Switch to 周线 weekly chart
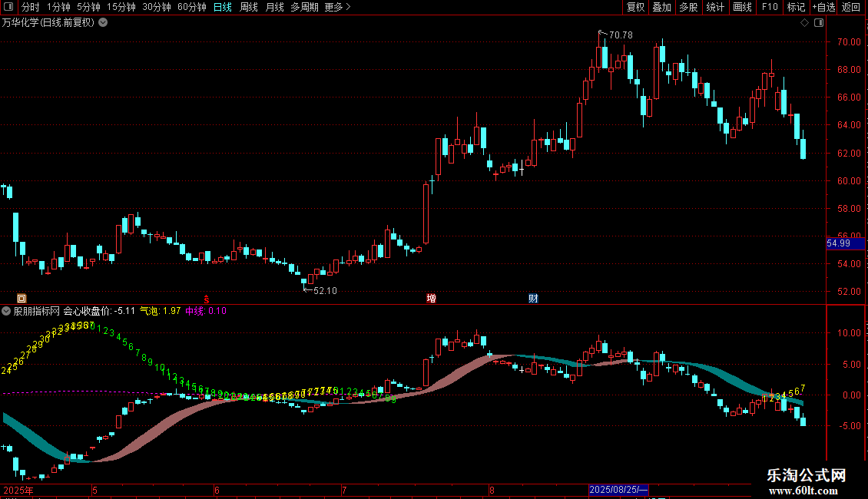The height and width of the screenshot is (499, 868). [x=249, y=7]
